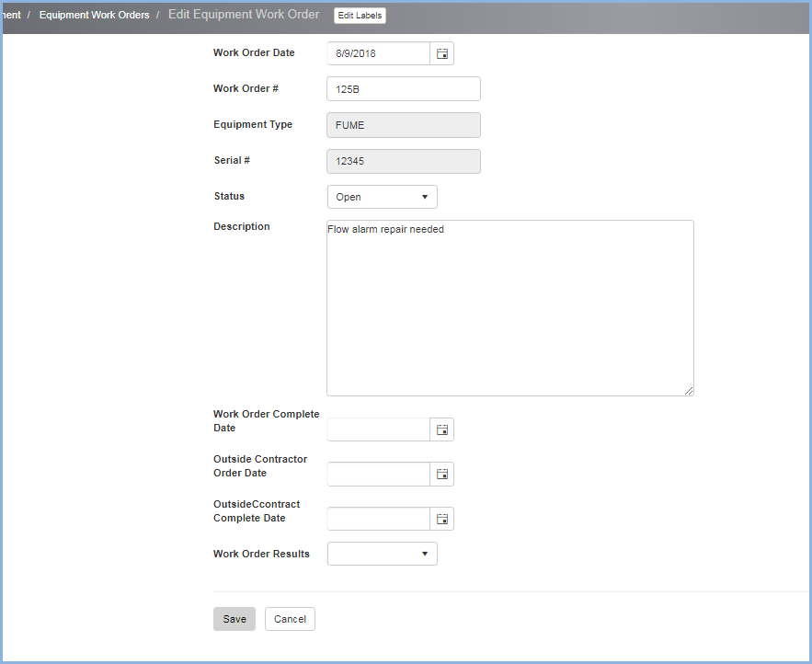Click the Description label
Viewport: 812px width, 664px height.
[241, 226]
